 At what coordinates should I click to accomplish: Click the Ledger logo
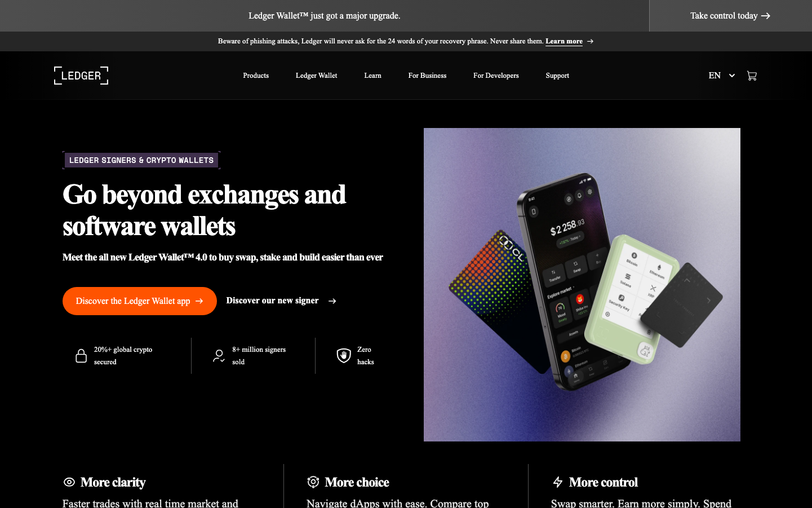click(81, 76)
